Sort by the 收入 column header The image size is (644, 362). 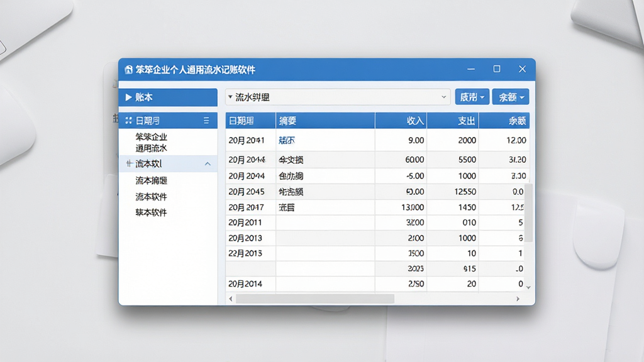pos(401,121)
